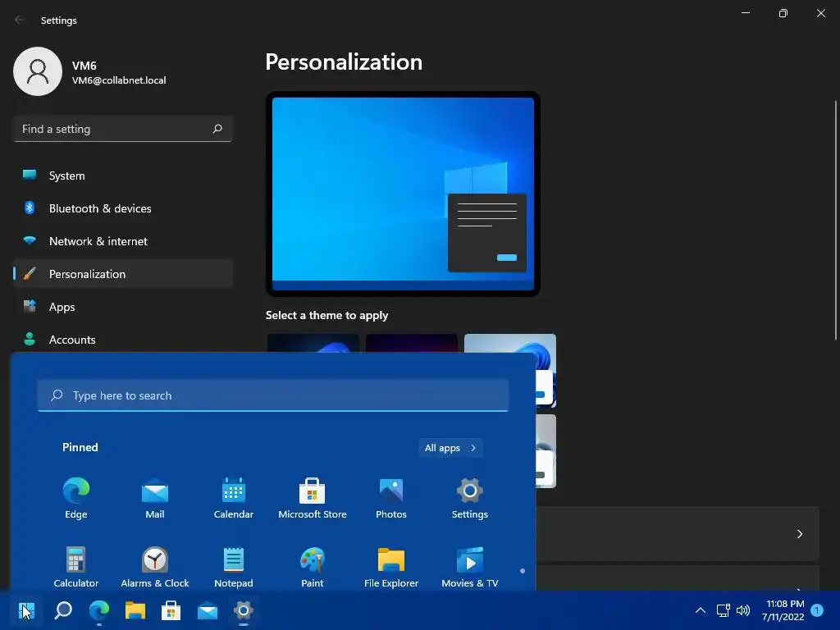The width and height of the screenshot is (840, 630).
Task: Open notification badge in tray
Action: (817, 610)
